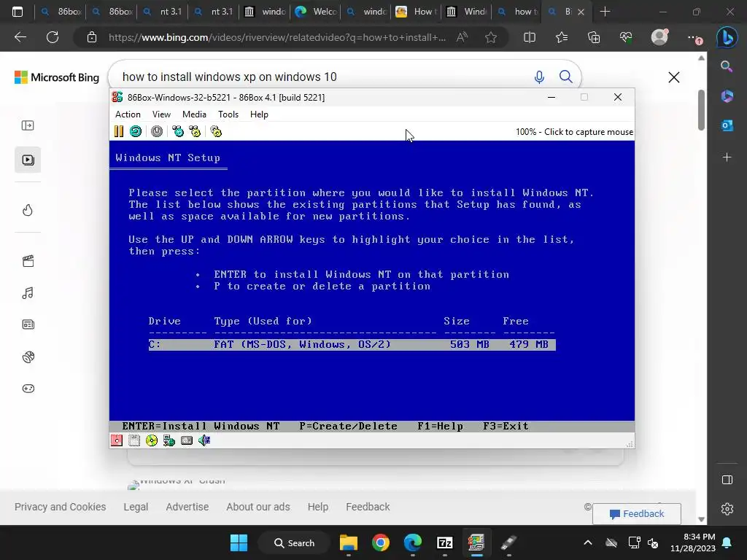Click the 'F1=Help' text
The width and height of the screenshot is (747, 560).
click(440, 426)
